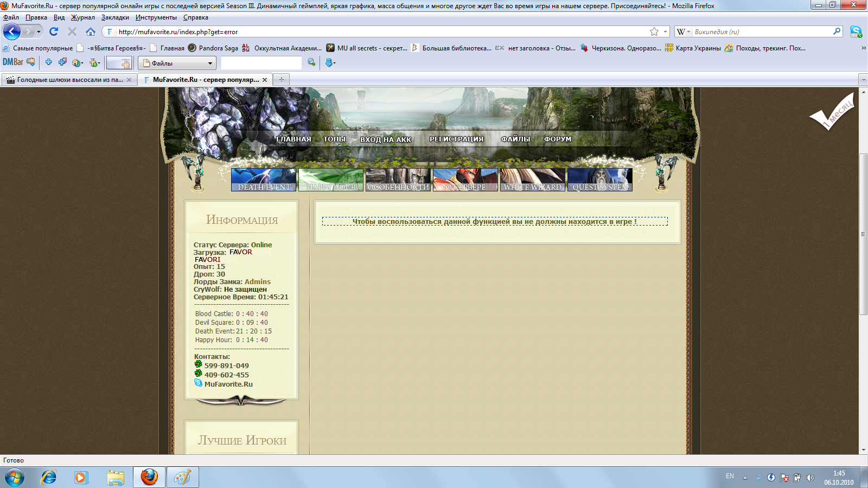Click the DMBar search magnifier icon

[x=311, y=62]
